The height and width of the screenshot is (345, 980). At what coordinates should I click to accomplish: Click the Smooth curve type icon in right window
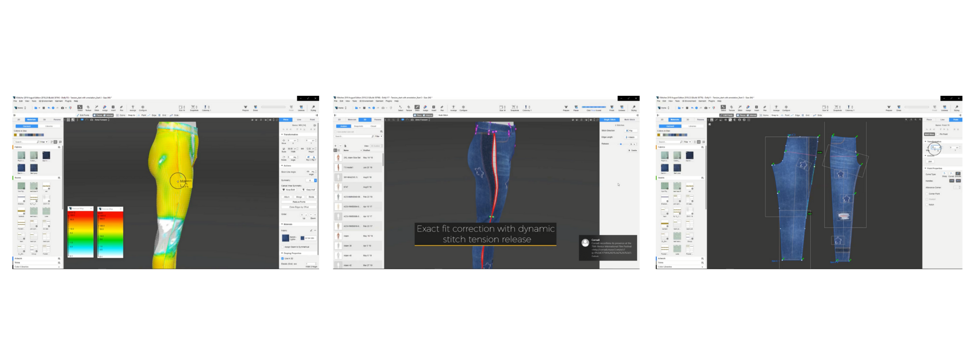pos(958,174)
